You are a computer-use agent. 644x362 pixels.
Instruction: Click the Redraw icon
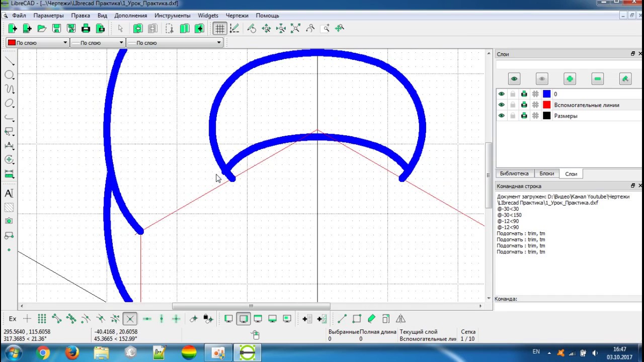252,29
